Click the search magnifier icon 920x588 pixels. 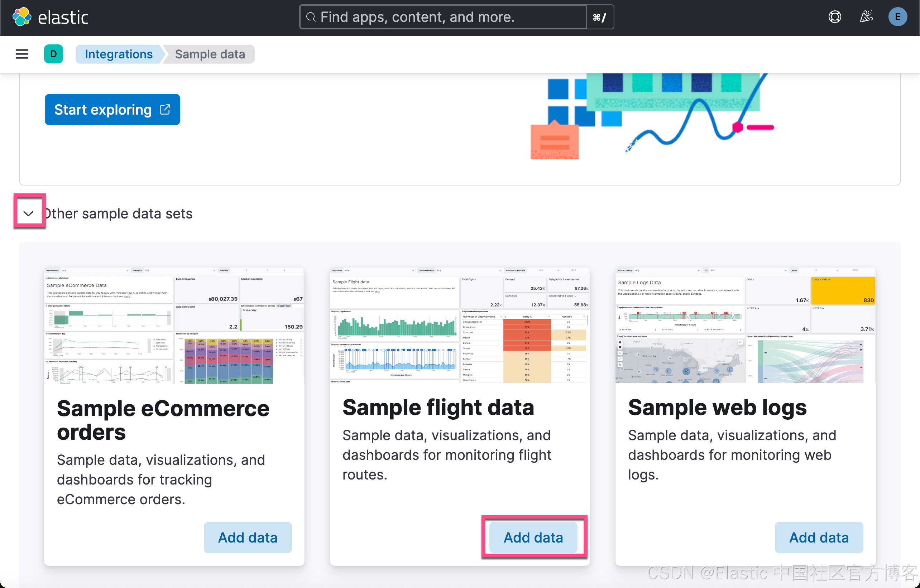(311, 17)
